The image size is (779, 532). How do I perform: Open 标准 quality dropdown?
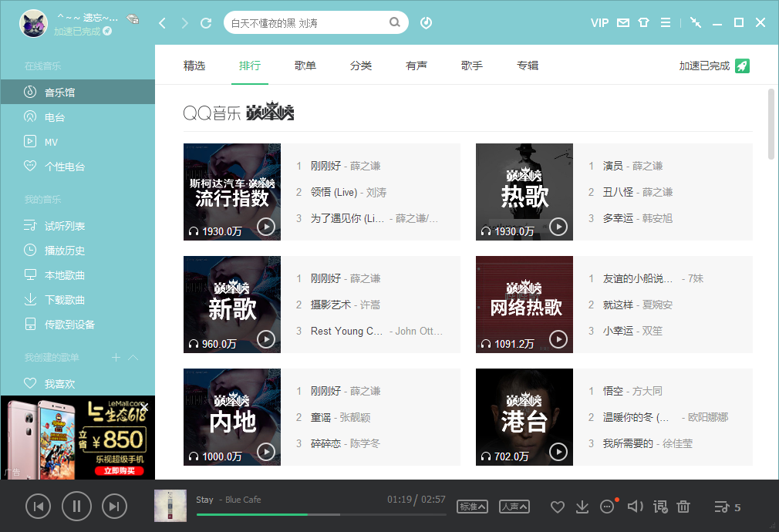(472, 507)
